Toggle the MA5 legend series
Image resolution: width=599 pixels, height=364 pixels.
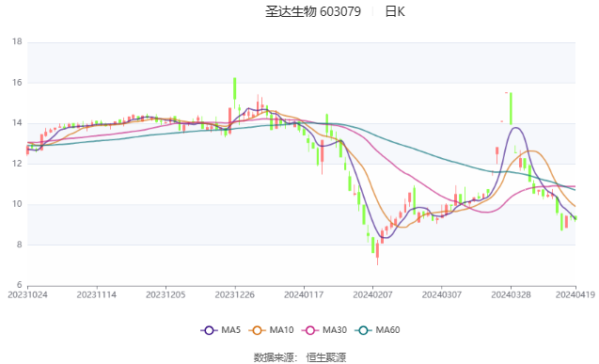coord(220,330)
